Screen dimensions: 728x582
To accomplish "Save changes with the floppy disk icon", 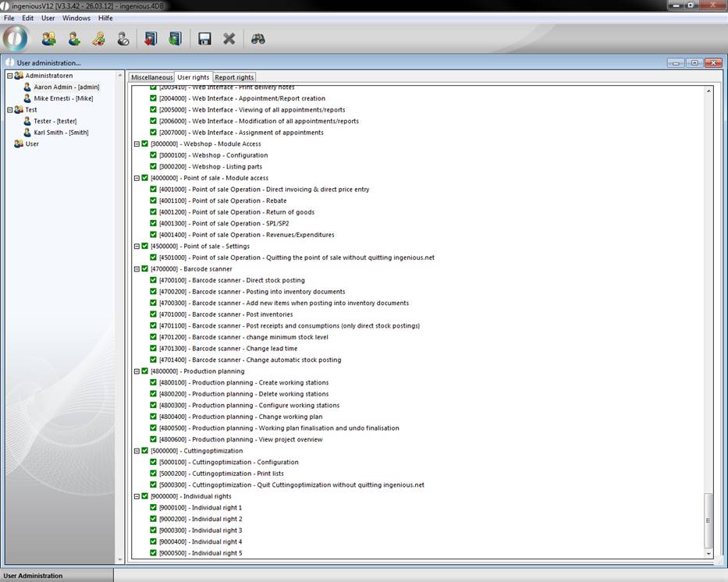I will point(204,38).
